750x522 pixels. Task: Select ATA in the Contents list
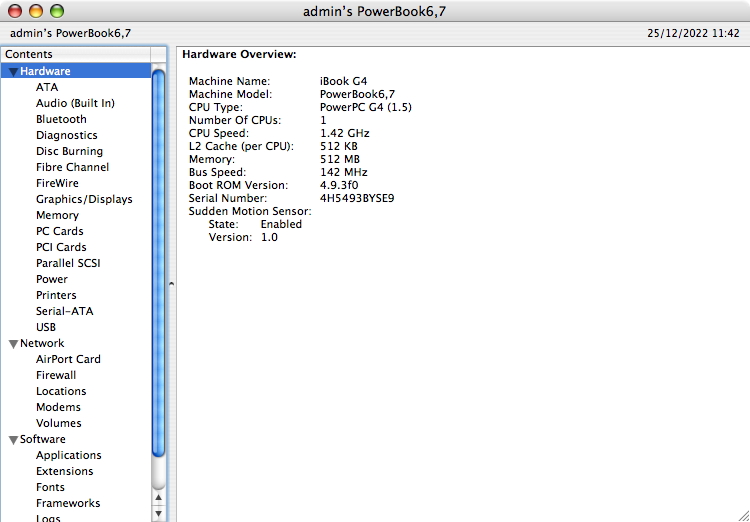[47, 87]
